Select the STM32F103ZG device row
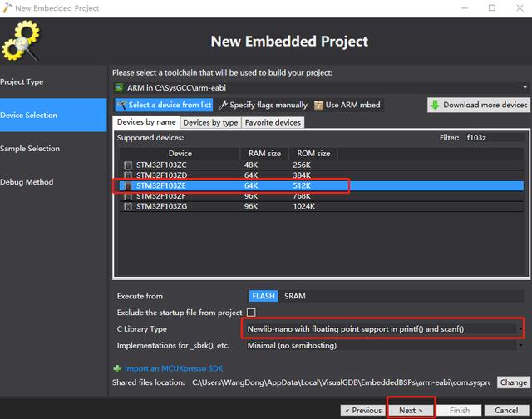 (x=321, y=206)
